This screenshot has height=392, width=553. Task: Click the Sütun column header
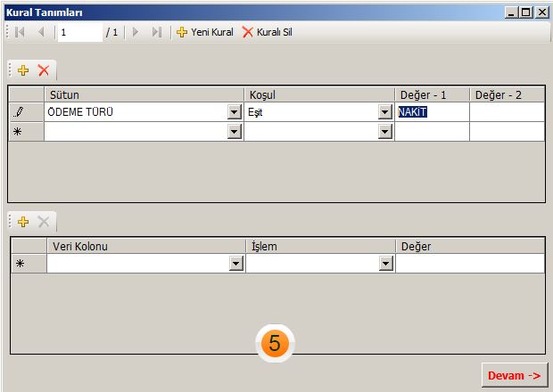[144, 94]
